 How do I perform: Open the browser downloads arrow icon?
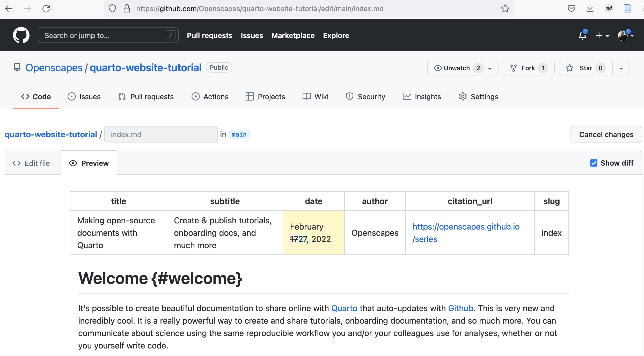click(x=590, y=9)
